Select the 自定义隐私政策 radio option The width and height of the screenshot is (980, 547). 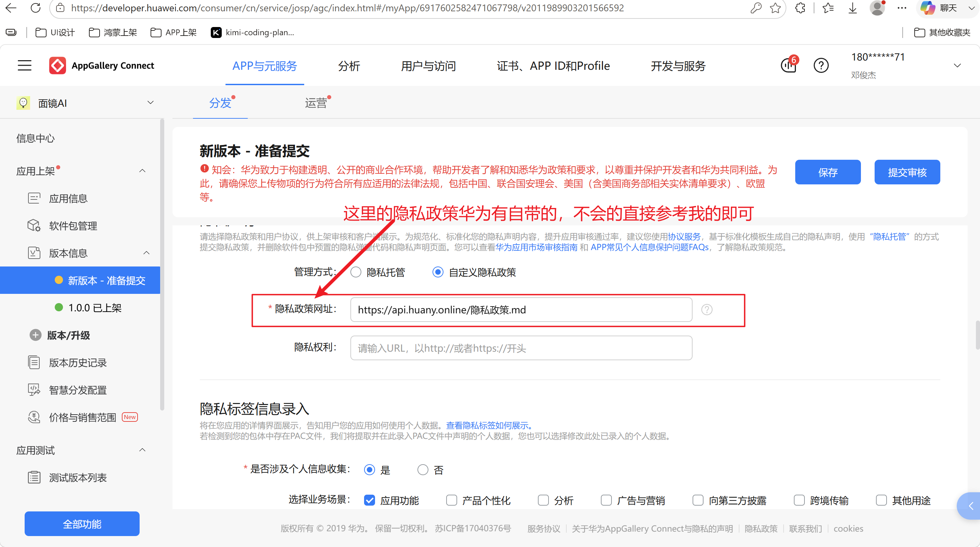[438, 272]
